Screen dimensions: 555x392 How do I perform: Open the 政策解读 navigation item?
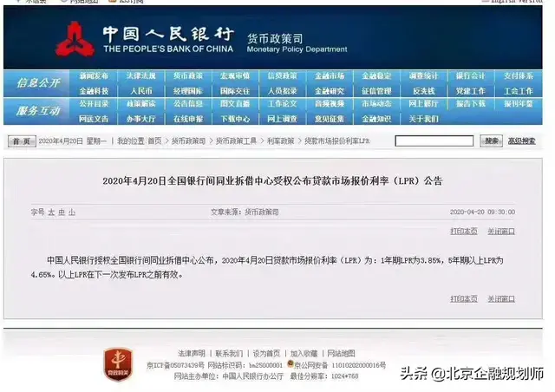tap(140, 104)
